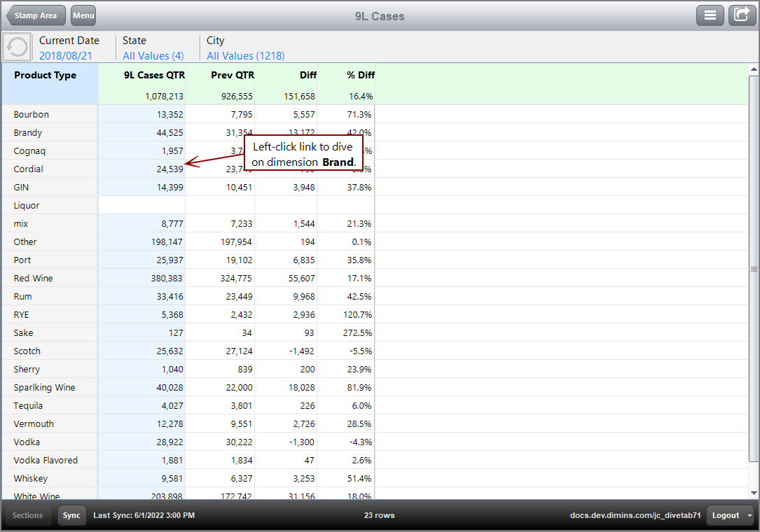Select the Vodka row label
The width and height of the screenshot is (760, 532).
[x=27, y=442]
